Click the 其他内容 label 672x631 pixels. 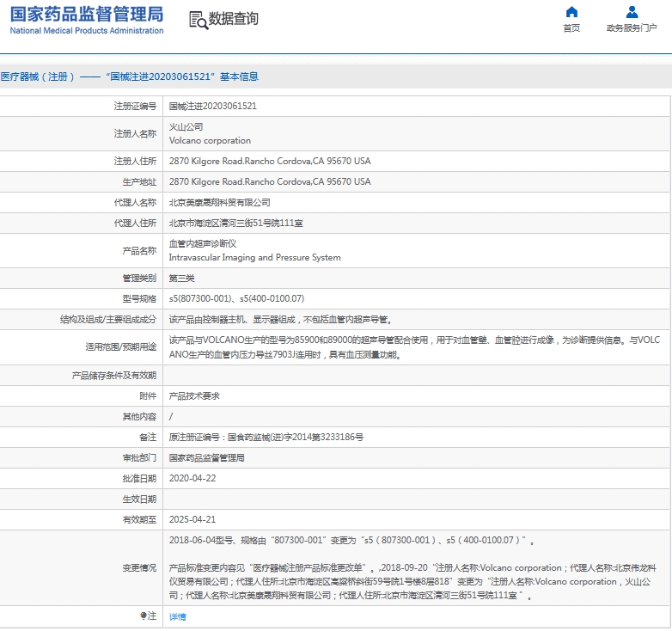click(x=139, y=417)
